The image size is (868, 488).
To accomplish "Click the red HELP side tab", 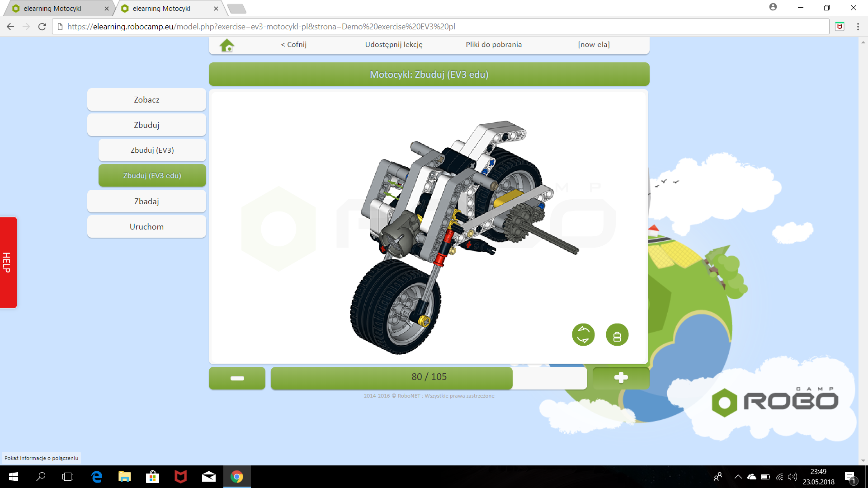I will tap(8, 263).
